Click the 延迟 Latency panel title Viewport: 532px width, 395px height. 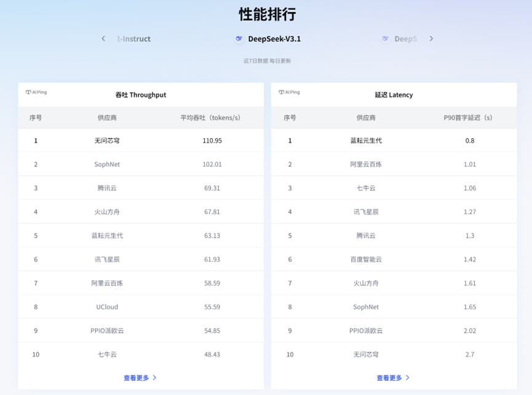click(394, 95)
